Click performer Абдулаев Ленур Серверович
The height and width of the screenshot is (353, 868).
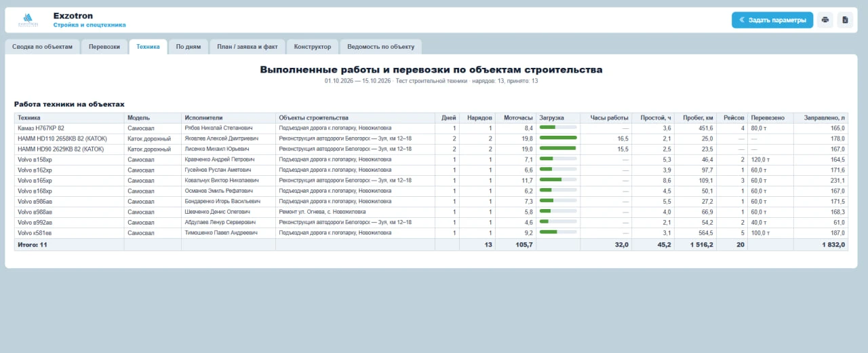[x=220, y=223]
